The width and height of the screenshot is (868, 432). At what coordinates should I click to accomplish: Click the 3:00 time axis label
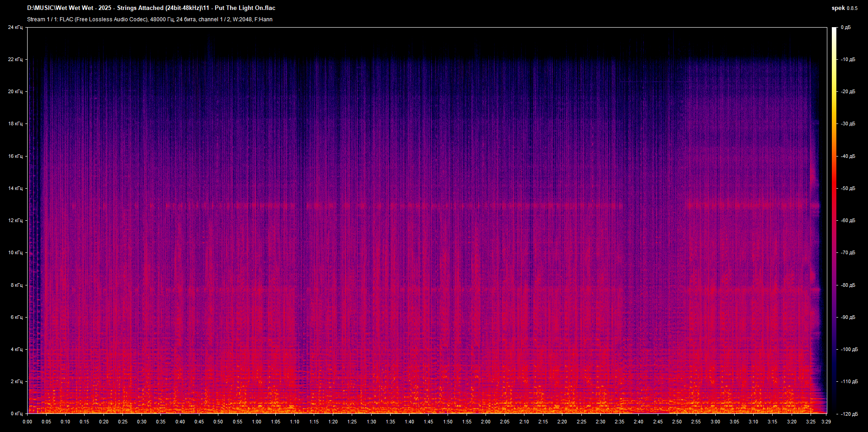coord(715,422)
